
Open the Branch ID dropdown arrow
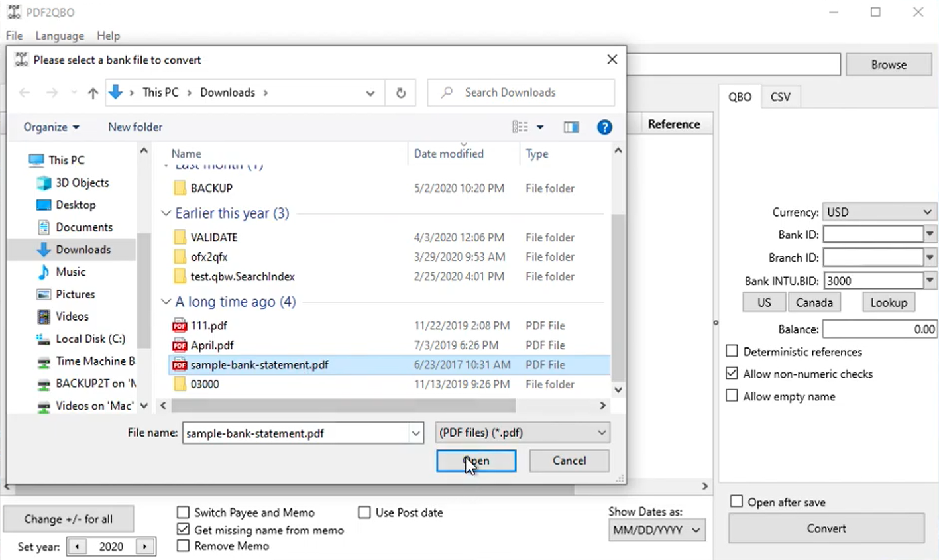tap(930, 258)
